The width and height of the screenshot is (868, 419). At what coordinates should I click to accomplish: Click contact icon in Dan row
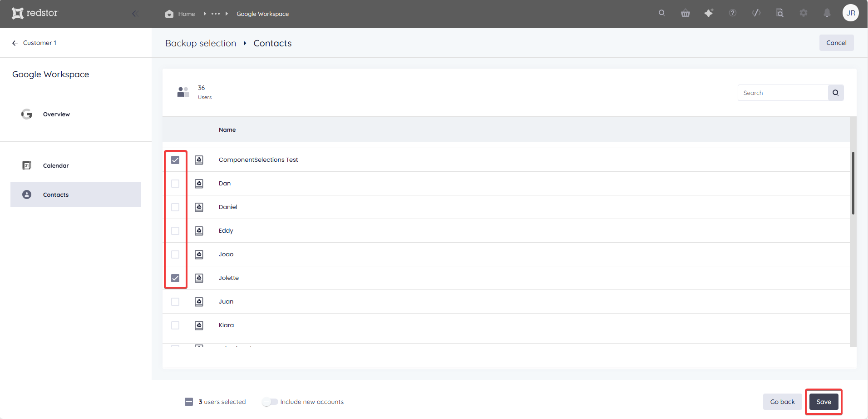[x=199, y=184]
